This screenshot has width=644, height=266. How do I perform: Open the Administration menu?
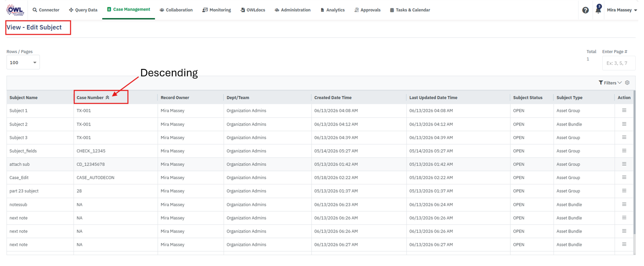click(293, 10)
